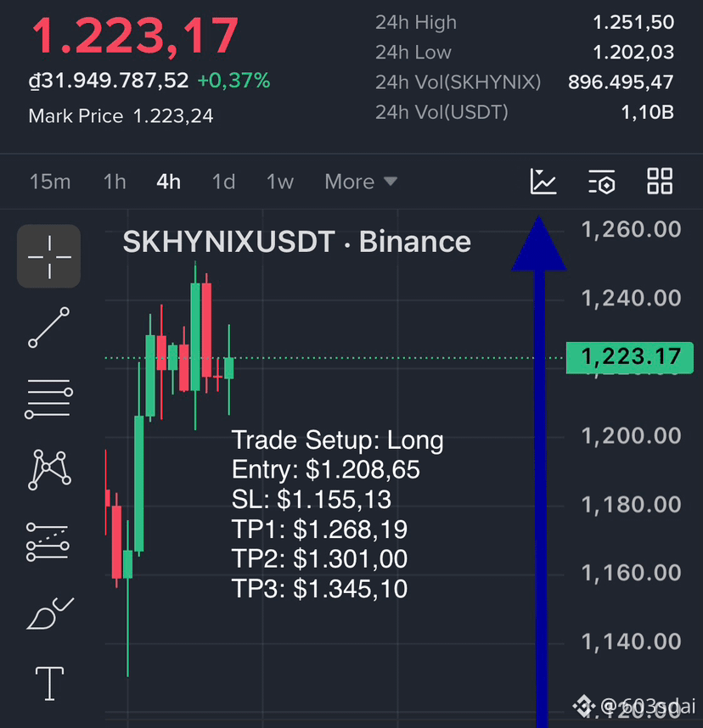
Task: Select the crosshair cursor tool
Action: (x=48, y=256)
